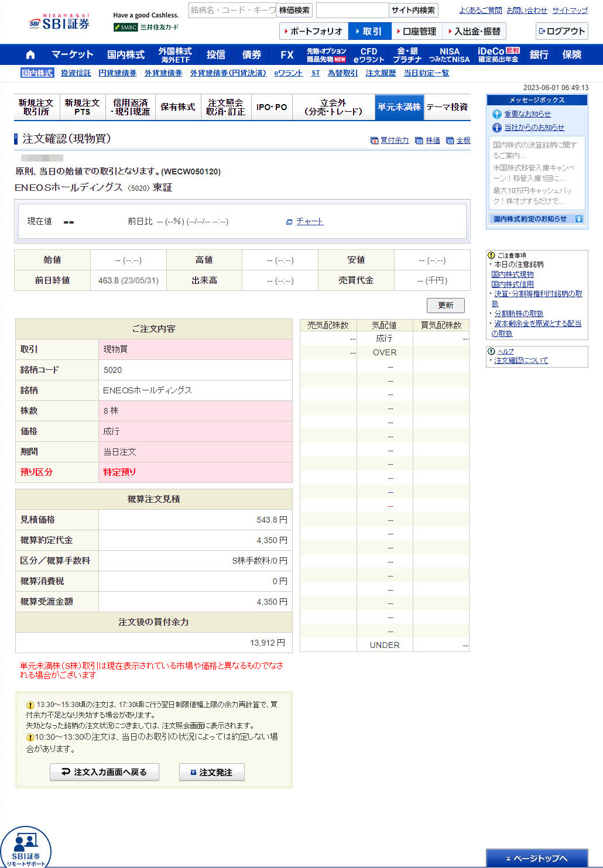
Task: Open the ポートフォリオ menu button
Action: [313, 32]
